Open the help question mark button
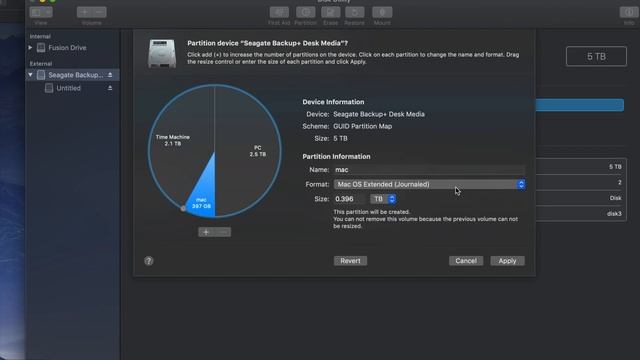This screenshot has width=640, height=360. click(149, 261)
